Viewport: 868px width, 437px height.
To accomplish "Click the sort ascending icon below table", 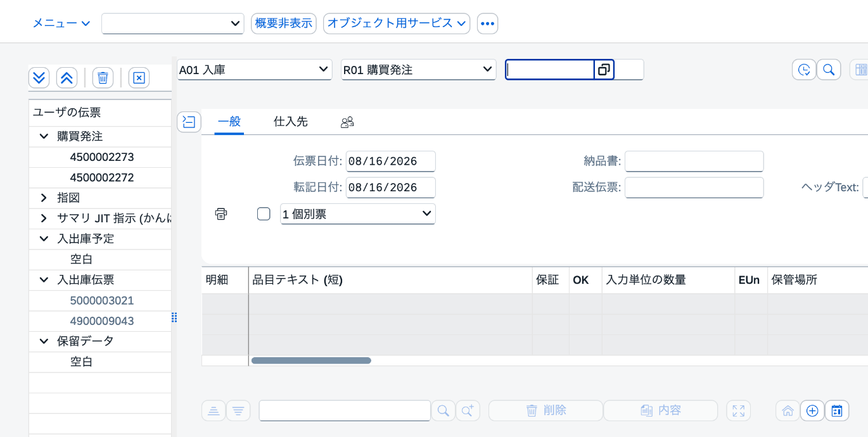I will tap(214, 410).
